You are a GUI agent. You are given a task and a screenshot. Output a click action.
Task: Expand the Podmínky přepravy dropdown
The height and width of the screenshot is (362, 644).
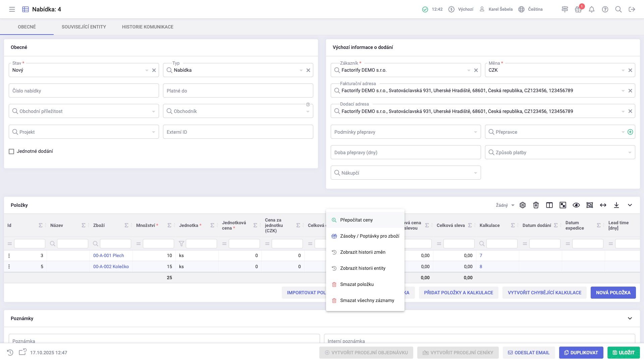pos(475,132)
